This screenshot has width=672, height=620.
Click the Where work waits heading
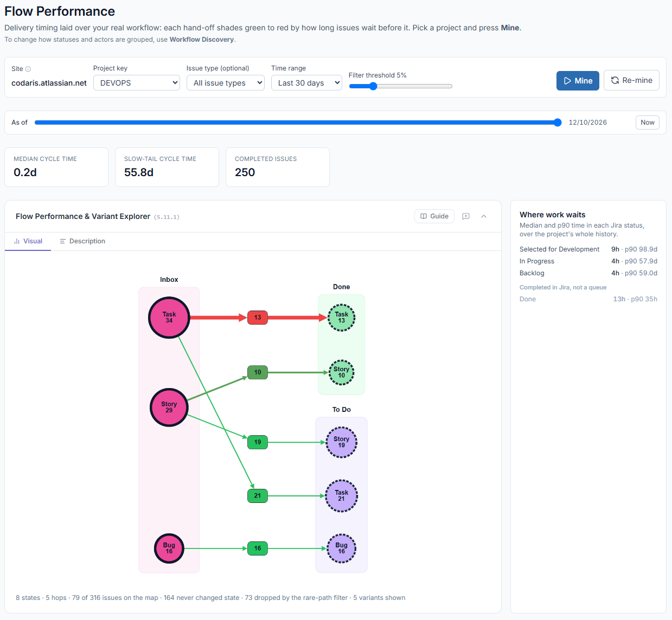[x=553, y=215]
